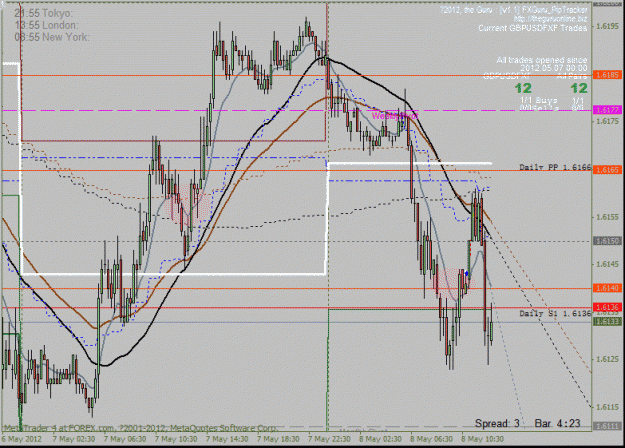Click the 'FXGuru_PipTracker' title text
The width and height of the screenshot is (625, 448).
[555, 10]
